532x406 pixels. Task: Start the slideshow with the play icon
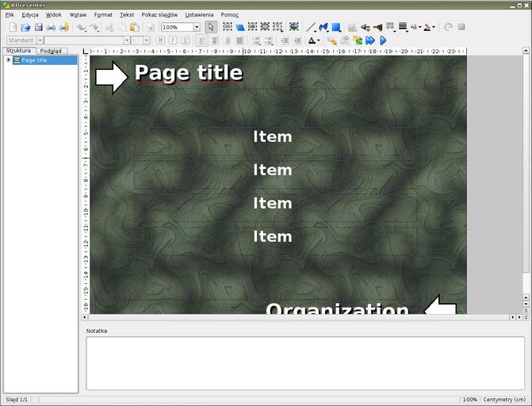(383, 40)
